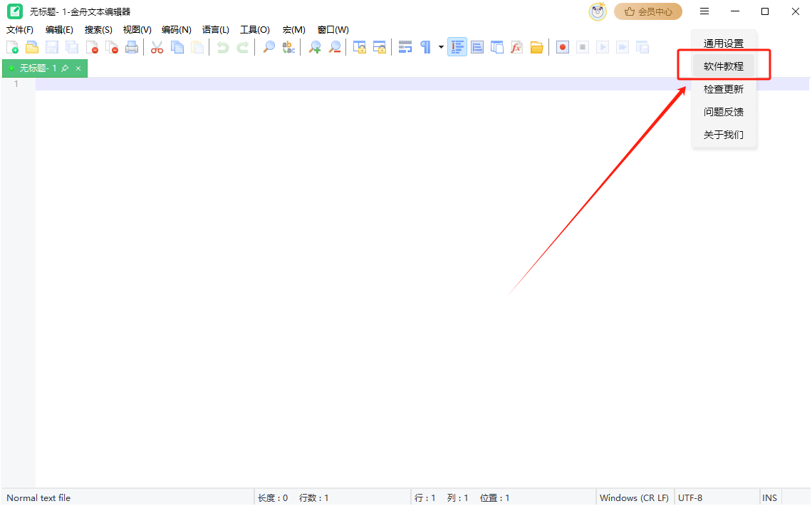Choose 检查更新 from dropdown menu
This screenshot has width=812, height=506.
[x=724, y=89]
